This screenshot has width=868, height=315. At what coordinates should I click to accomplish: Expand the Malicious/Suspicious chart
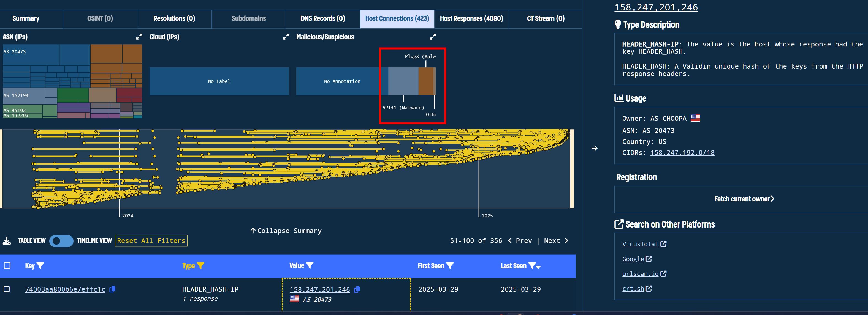[x=433, y=37]
